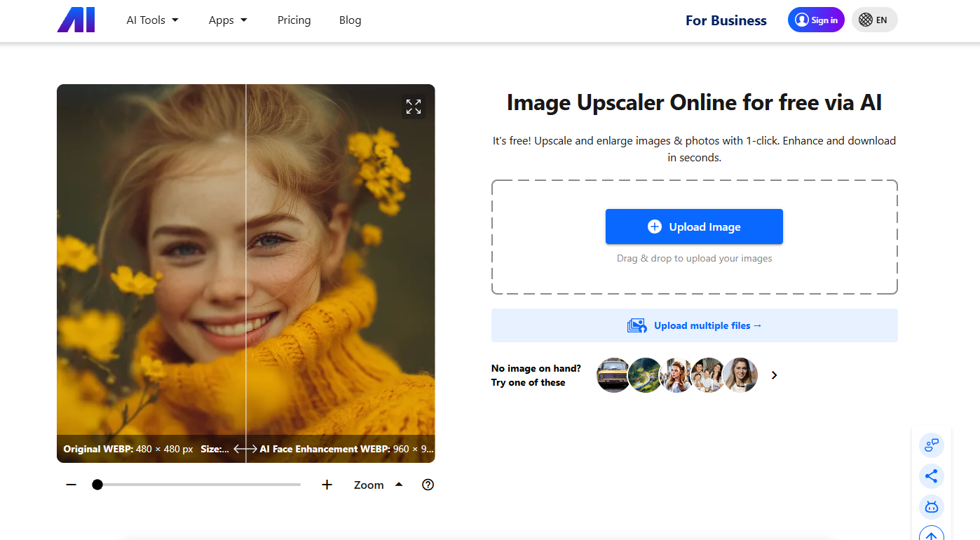This screenshot has width=980, height=540.
Task: Go to the Pricing page
Action: tap(294, 20)
